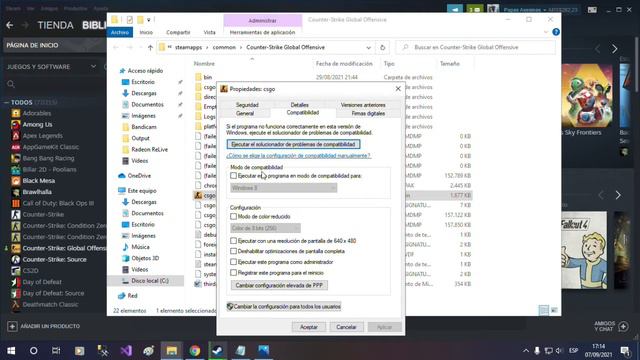Image resolution: width=640 pixels, height=360 pixels.
Task: Select Counter-Strike: Source in Steam library
Action: [54, 259]
